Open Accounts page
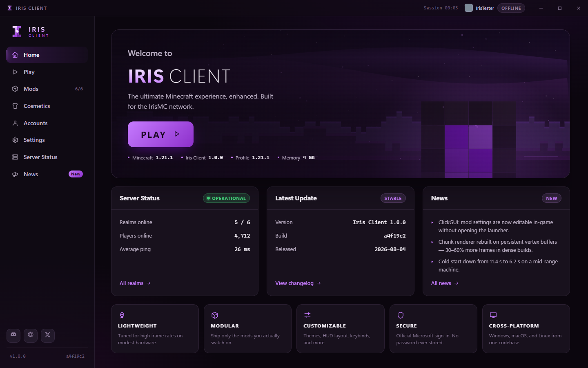 (47, 123)
